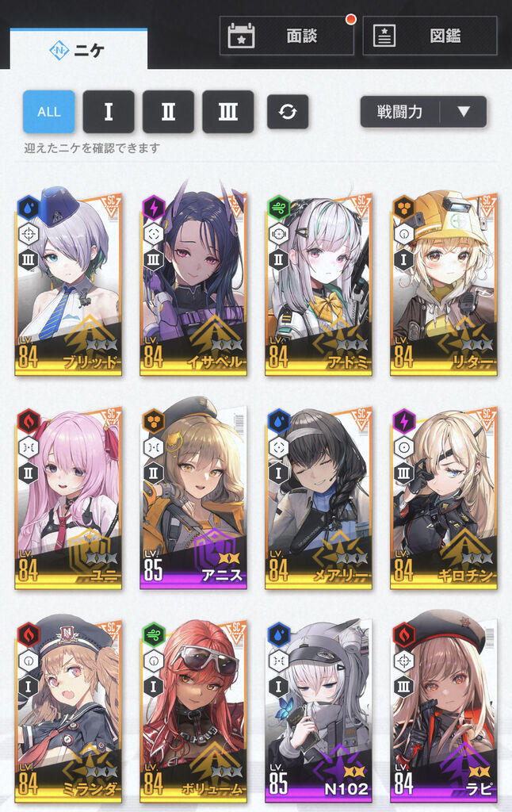Click the wind element icon on アドミ card
Screen dimensions: 512x812
[278, 209]
